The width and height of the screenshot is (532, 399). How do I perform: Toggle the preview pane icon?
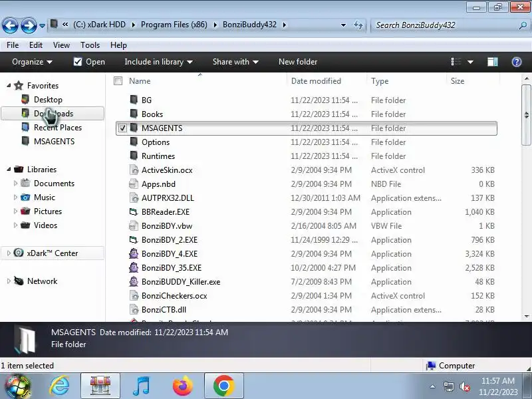pos(493,62)
